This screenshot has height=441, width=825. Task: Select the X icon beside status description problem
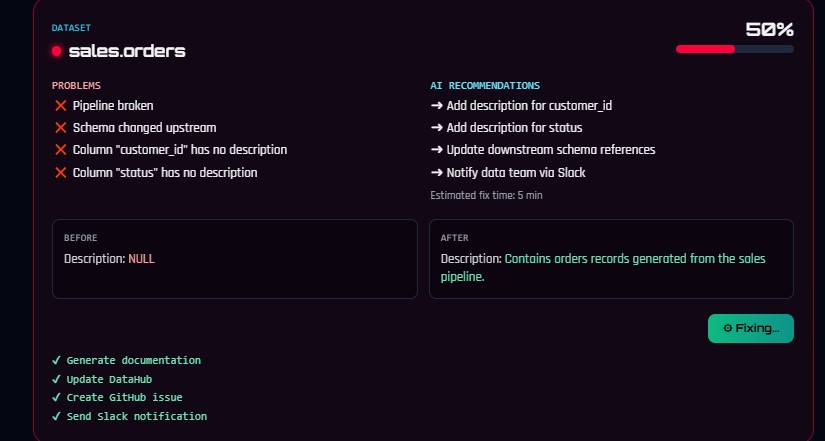tap(61, 173)
